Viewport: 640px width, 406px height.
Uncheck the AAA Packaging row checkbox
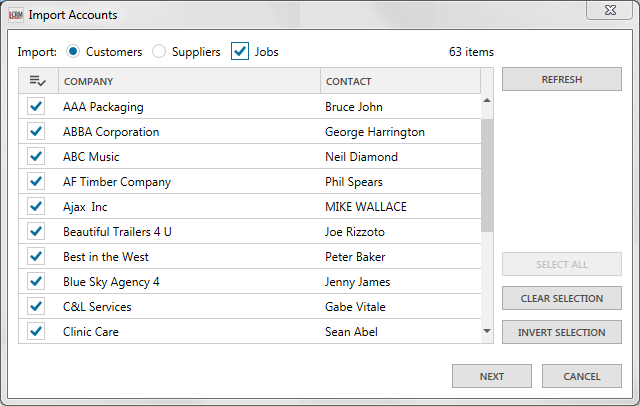click(x=37, y=106)
